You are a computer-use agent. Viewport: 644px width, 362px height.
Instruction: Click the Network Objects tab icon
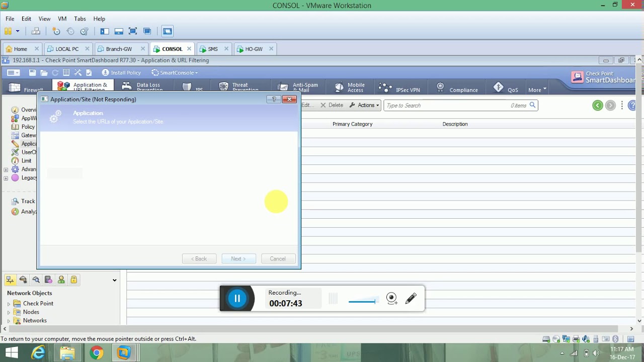point(10,280)
